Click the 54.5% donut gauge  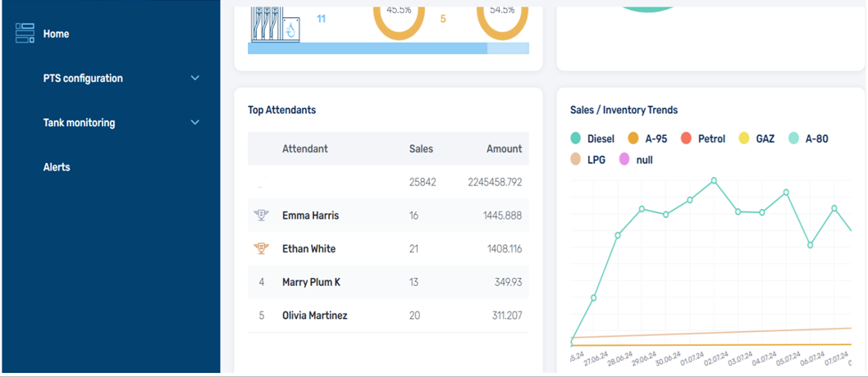pyautogui.click(x=502, y=16)
